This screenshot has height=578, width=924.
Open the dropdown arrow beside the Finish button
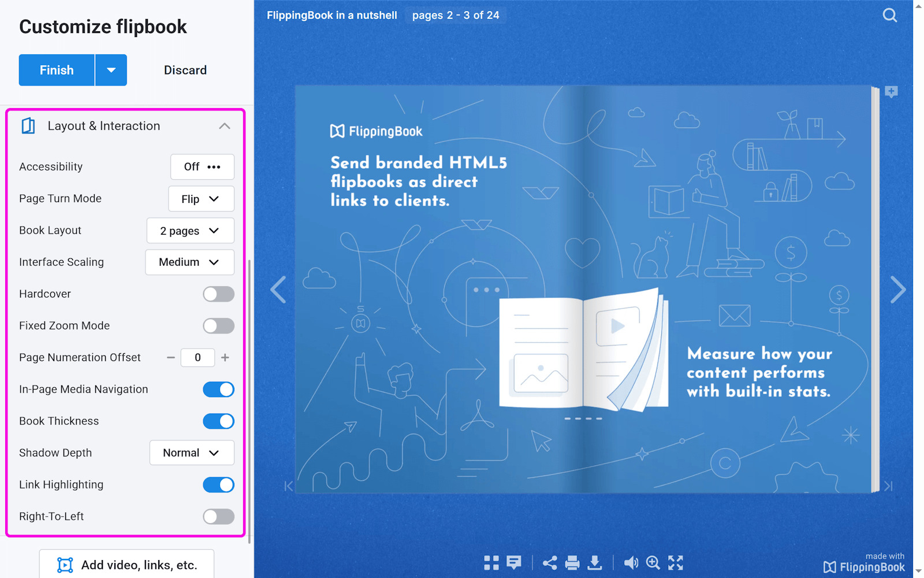point(111,70)
